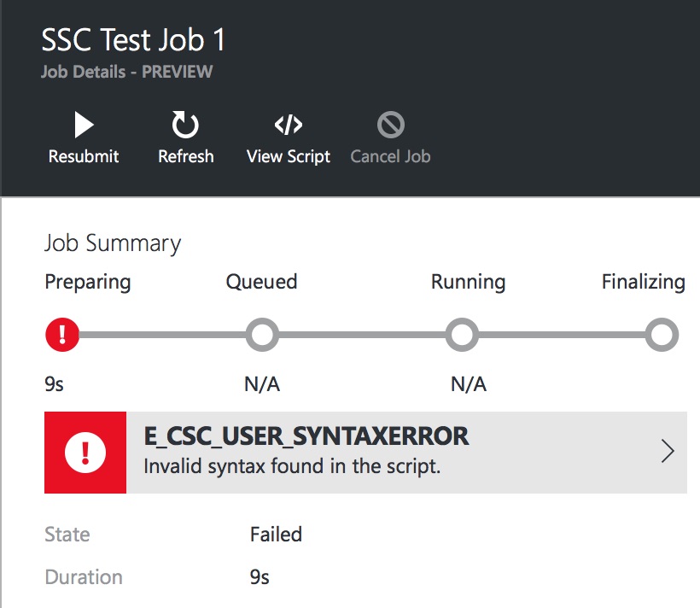Select the Running stage circle
The image size is (700, 608).
coord(463,335)
